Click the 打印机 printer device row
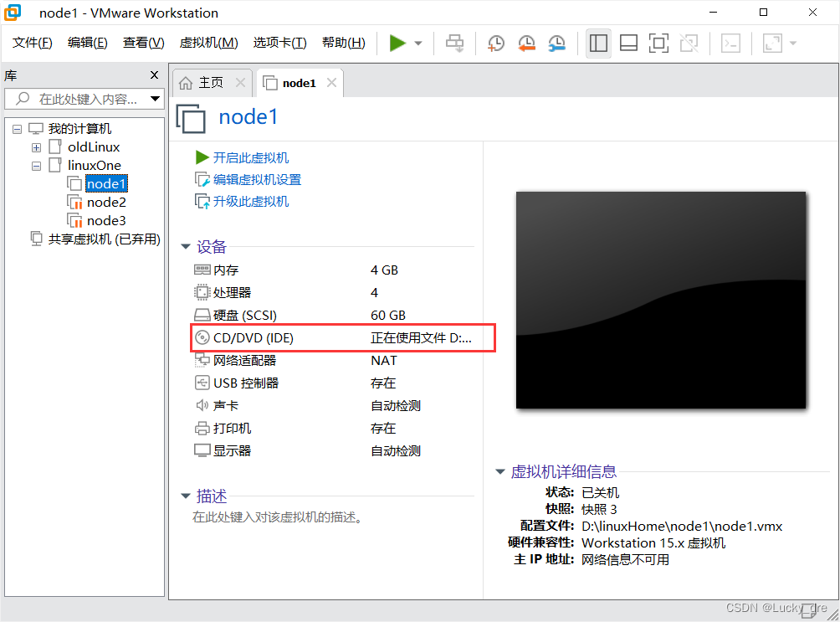 point(333,428)
